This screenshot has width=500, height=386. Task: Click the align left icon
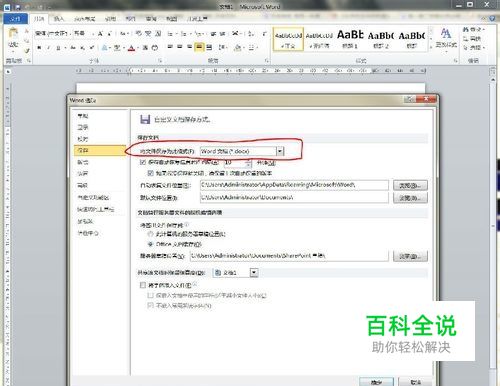pos(170,47)
